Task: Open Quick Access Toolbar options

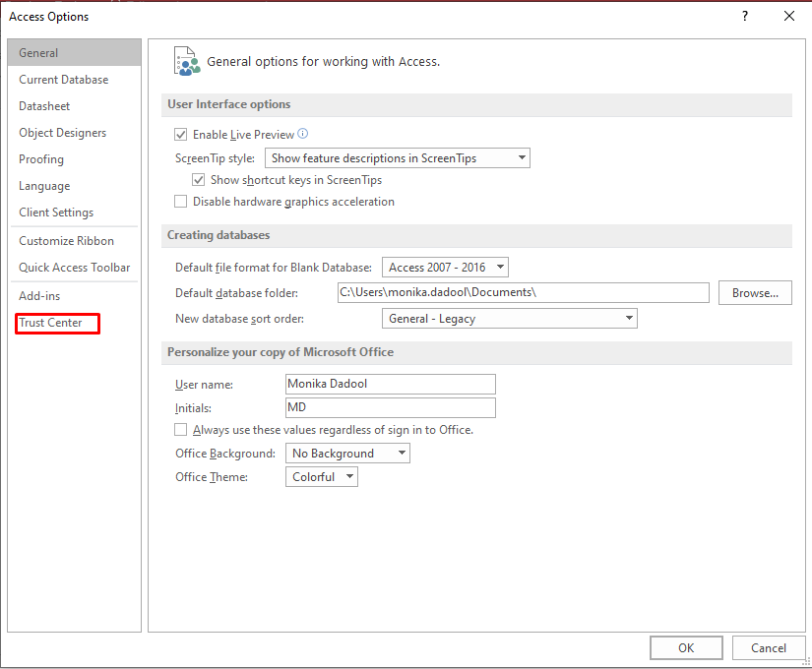Action: point(75,268)
